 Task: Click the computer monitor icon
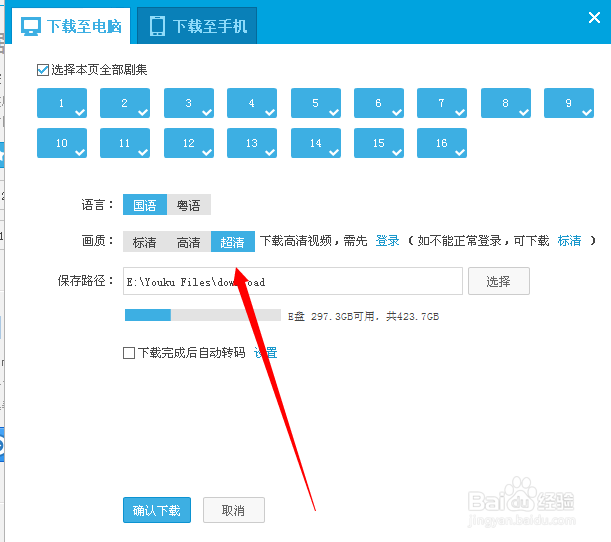[x=31, y=26]
